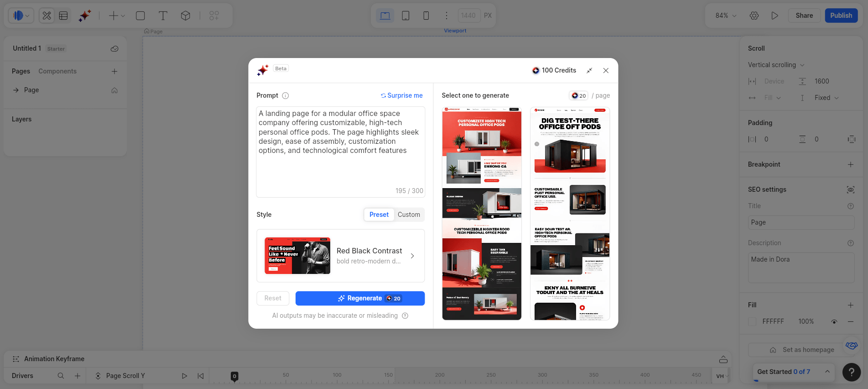Select the Text tool in toolbar

[x=163, y=16]
